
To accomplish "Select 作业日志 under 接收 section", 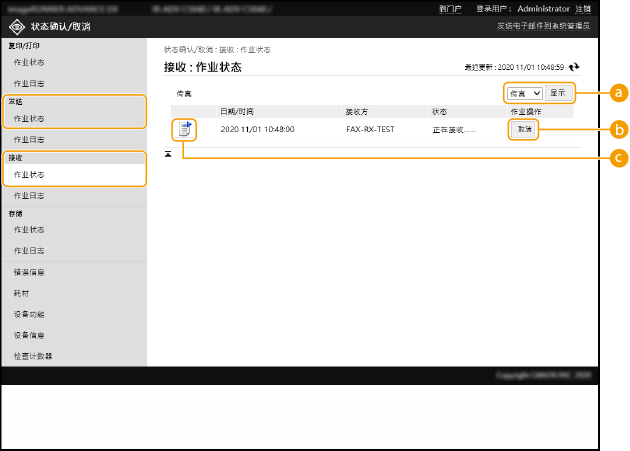I will coord(29,196).
